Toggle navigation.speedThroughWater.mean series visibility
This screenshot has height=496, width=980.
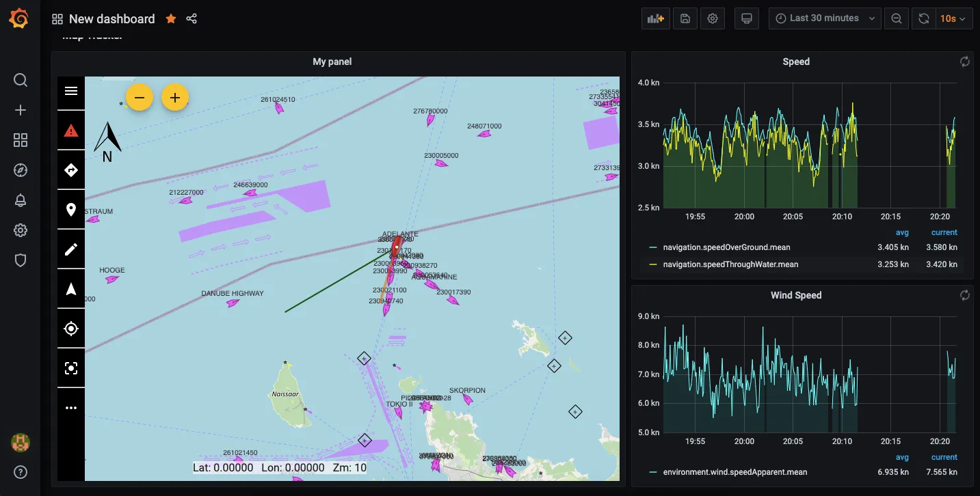pyautogui.click(x=730, y=264)
